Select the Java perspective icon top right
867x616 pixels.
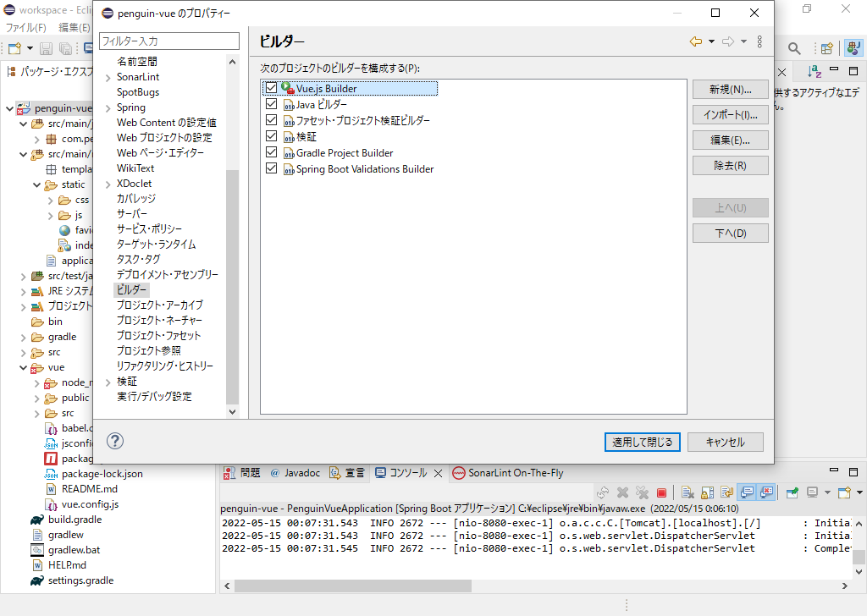coord(854,48)
